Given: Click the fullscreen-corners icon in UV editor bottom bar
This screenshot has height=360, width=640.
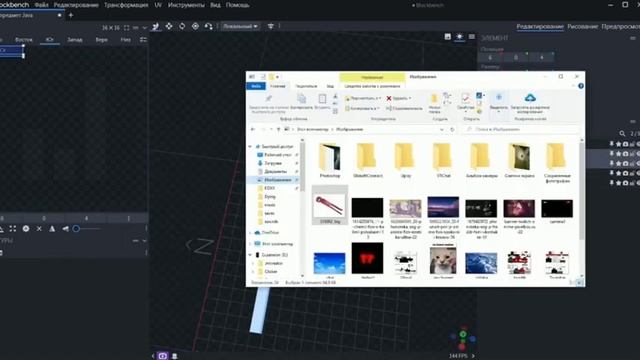Looking at the screenshot, I should click(13, 229).
